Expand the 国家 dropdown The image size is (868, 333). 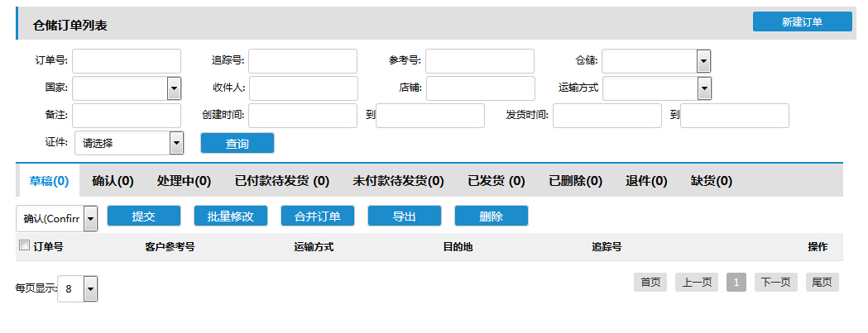click(127, 88)
